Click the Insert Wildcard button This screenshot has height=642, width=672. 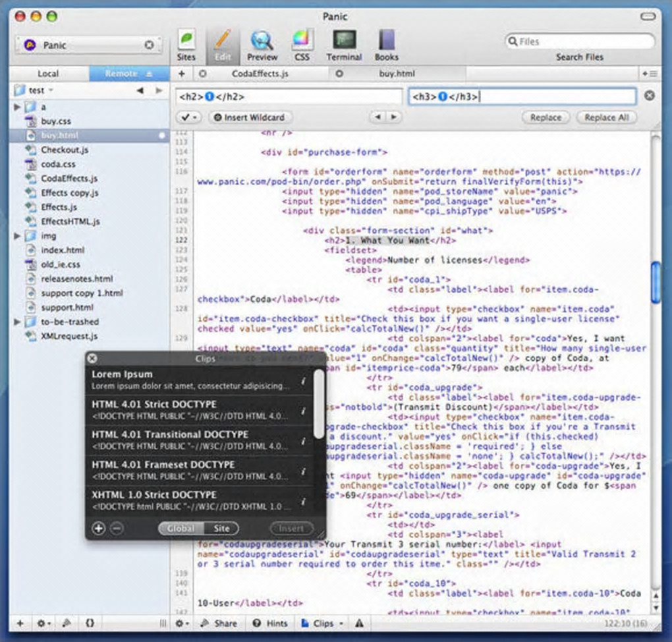(249, 117)
